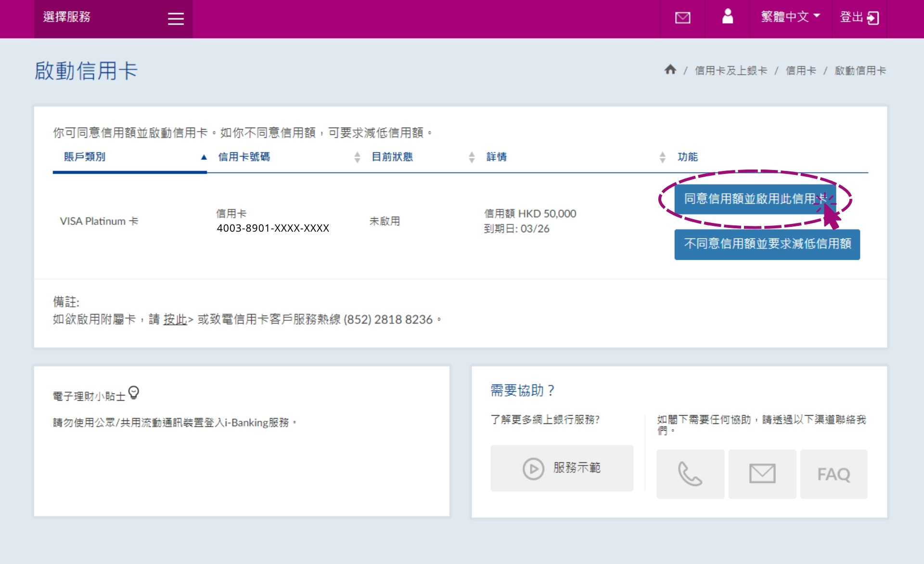Screen dimensions: 924x564
Task: Click 到期日: 03/26 text
Action: click(516, 229)
